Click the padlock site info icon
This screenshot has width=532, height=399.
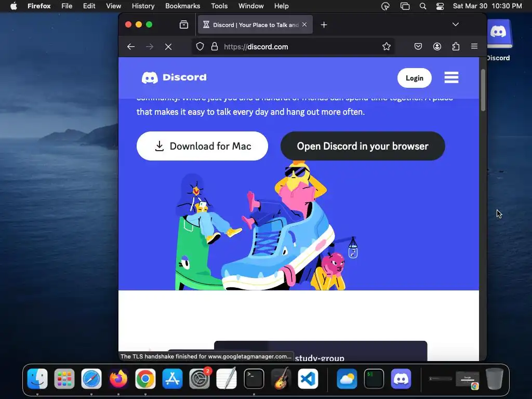pos(215,46)
